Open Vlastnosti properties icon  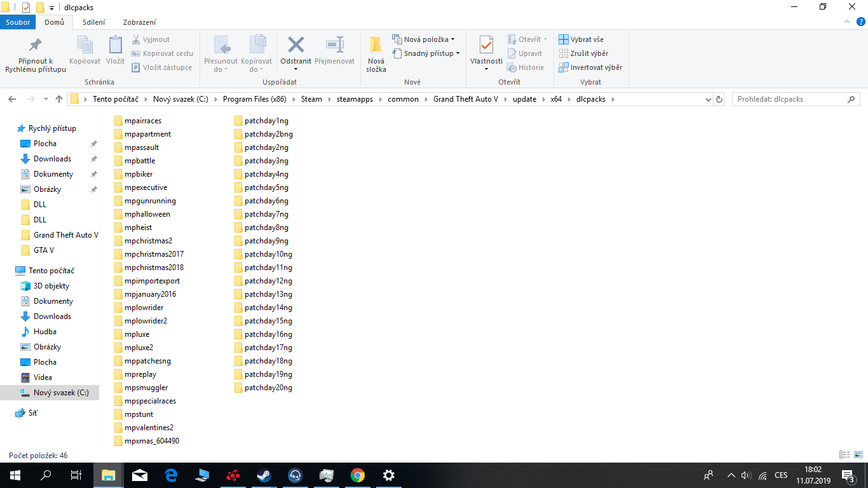(x=486, y=46)
